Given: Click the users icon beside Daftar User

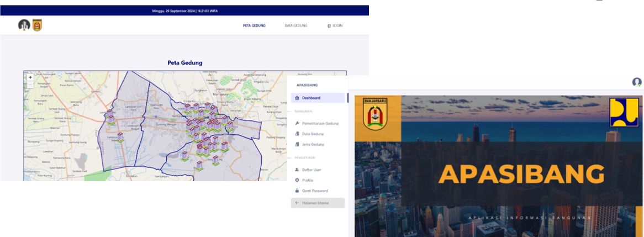Looking at the screenshot, I should pyautogui.click(x=297, y=170).
